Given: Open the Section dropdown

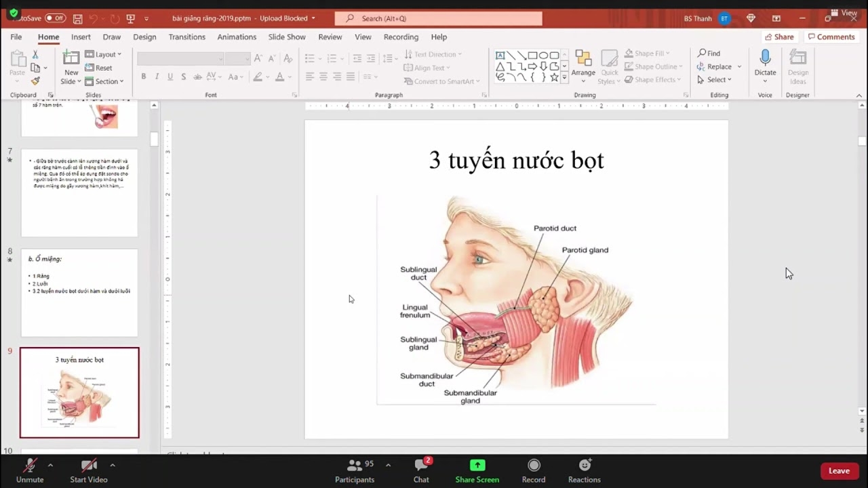Looking at the screenshot, I should [104, 81].
